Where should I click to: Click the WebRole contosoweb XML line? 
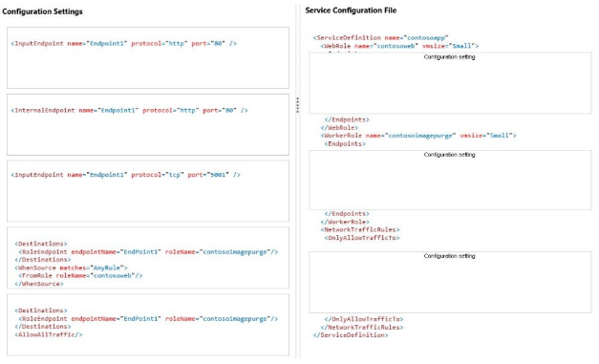399,46
